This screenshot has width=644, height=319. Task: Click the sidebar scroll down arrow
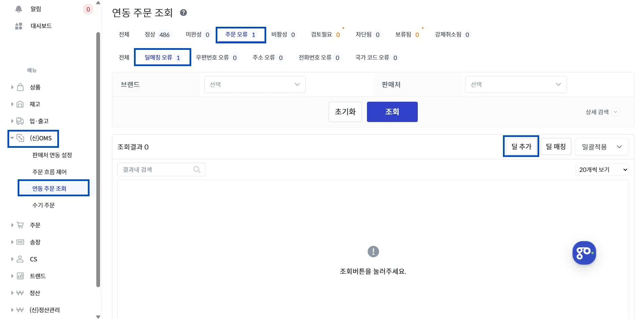click(98, 317)
